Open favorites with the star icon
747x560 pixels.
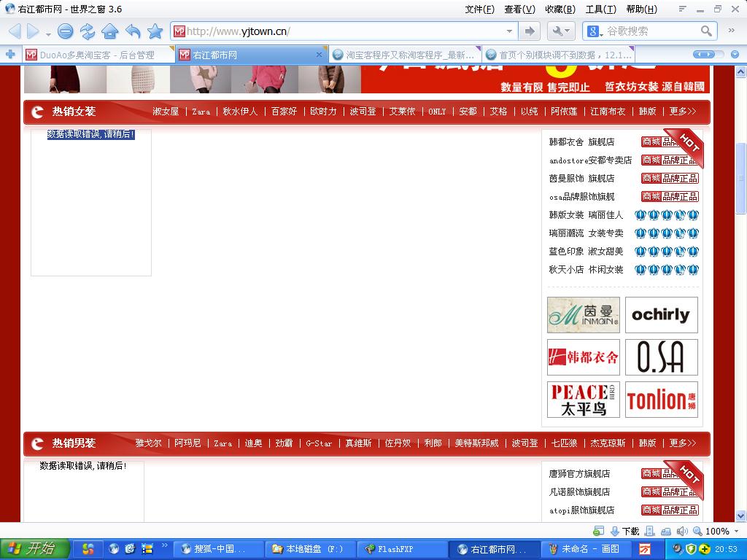pyautogui.click(x=155, y=31)
